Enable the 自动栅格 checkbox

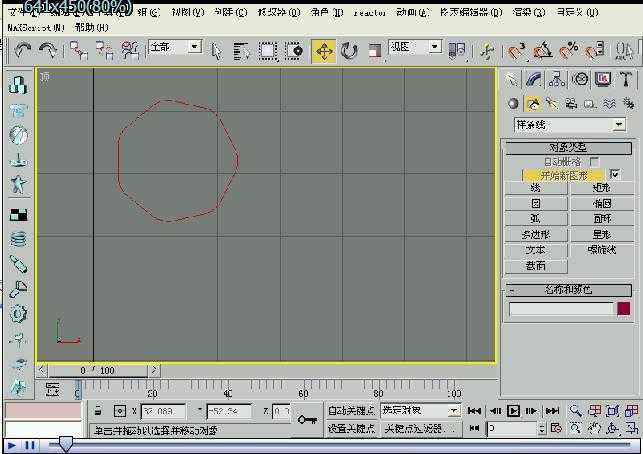(594, 161)
